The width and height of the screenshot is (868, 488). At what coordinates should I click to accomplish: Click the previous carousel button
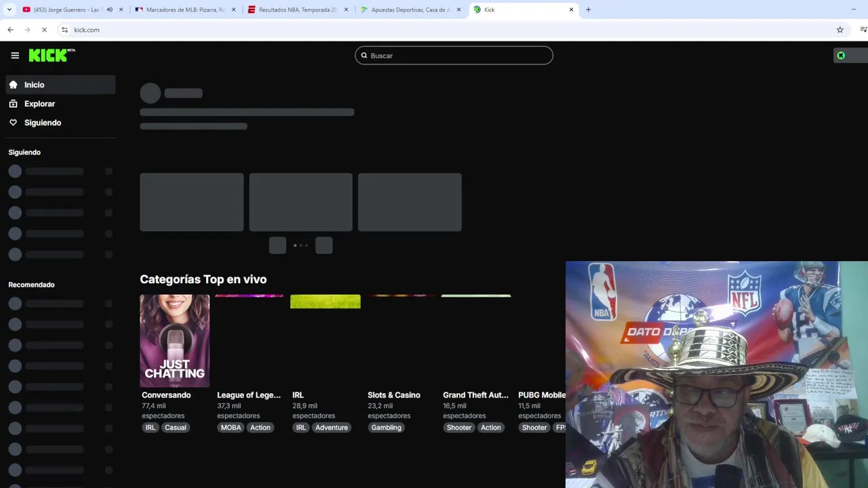[x=277, y=245]
